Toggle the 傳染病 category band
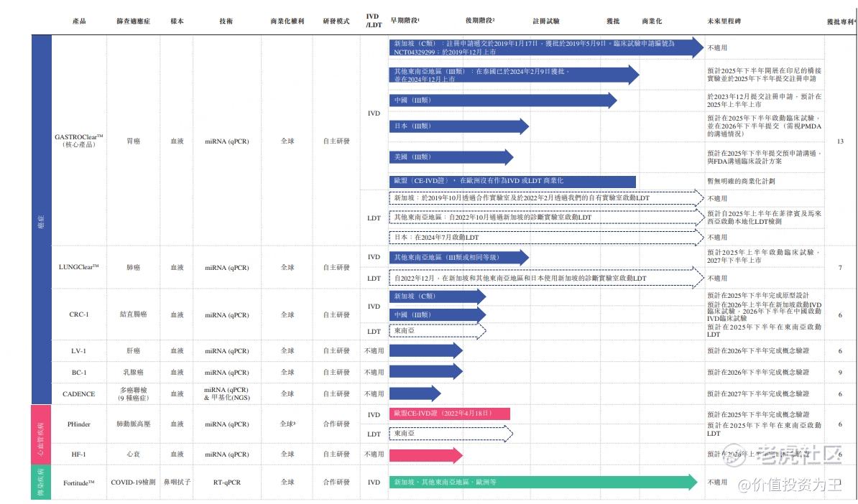This screenshot has height=504, width=858. click(36, 481)
